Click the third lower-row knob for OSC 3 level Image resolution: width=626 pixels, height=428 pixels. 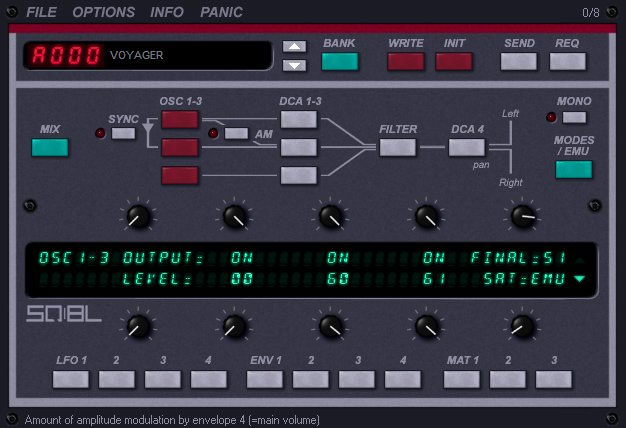pos(331,327)
